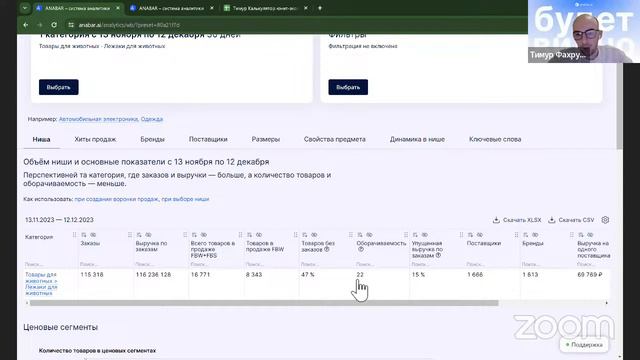Click the Скачать CSV download icon

(x=552, y=220)
